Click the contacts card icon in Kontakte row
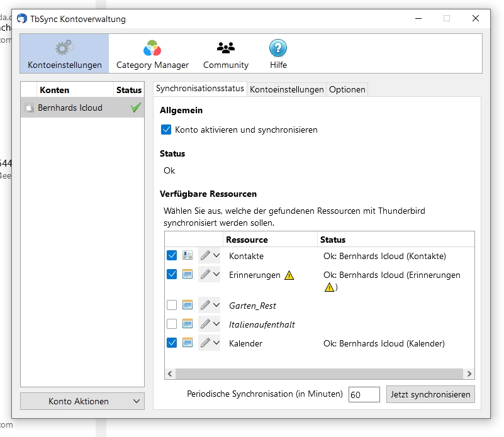 point(188,255)
